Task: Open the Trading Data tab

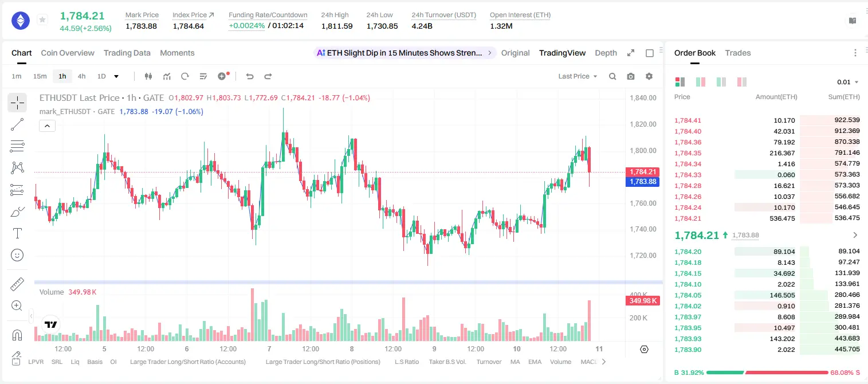Action: click(127, 53)
